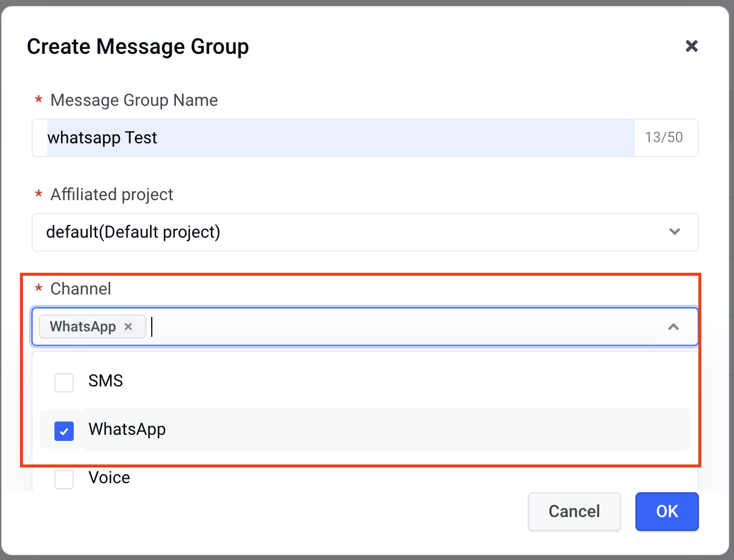Open the default(Default project) dropdown
The image size is (734, 560).
[x=365, y=232]
